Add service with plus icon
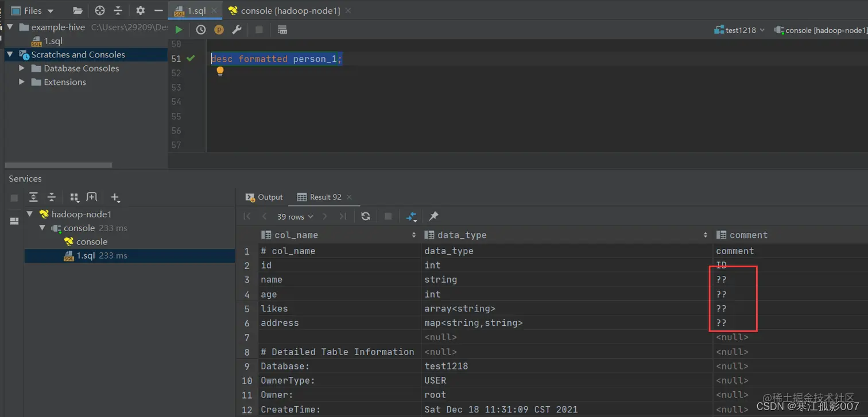 coord(115,198)
